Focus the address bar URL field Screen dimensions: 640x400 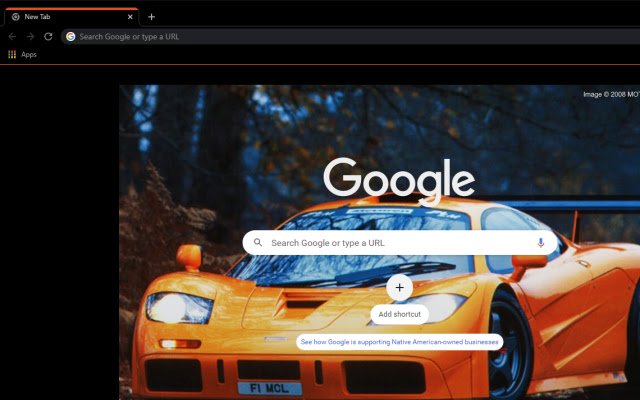pos(351,37)
